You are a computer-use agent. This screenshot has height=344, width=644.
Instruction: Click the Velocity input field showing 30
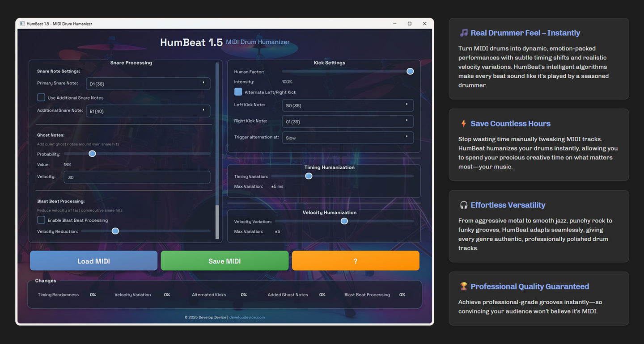(x=137, y=177)
